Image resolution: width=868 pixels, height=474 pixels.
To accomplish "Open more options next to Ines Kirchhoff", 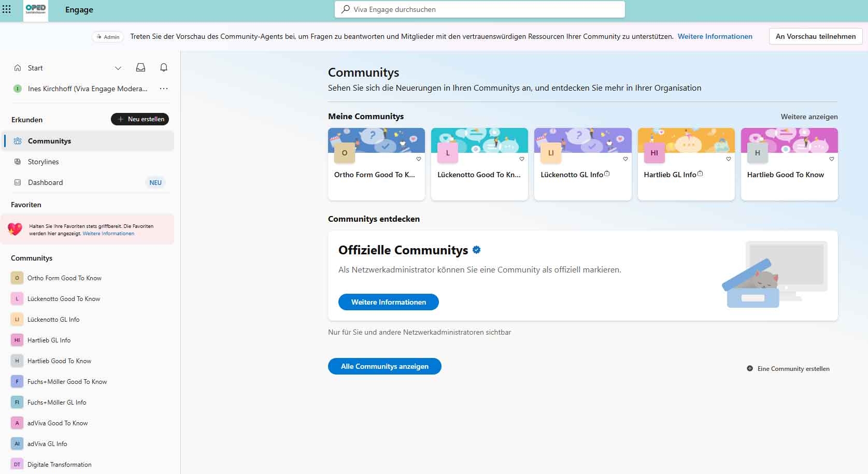I will pos(164,89).
